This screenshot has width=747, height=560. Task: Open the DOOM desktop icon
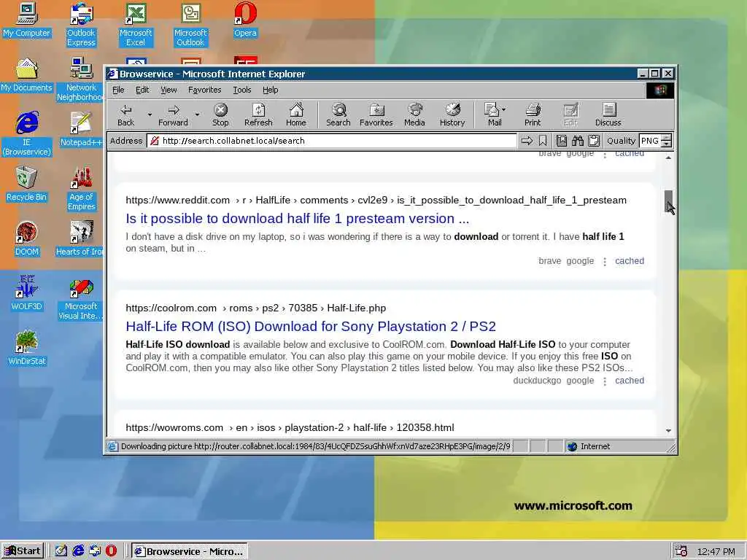tap(27, 238)
